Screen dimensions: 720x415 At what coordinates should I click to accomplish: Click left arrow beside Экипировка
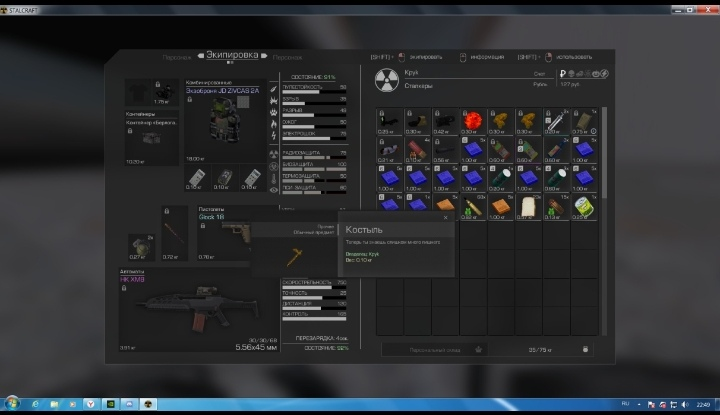coord(201,56)
